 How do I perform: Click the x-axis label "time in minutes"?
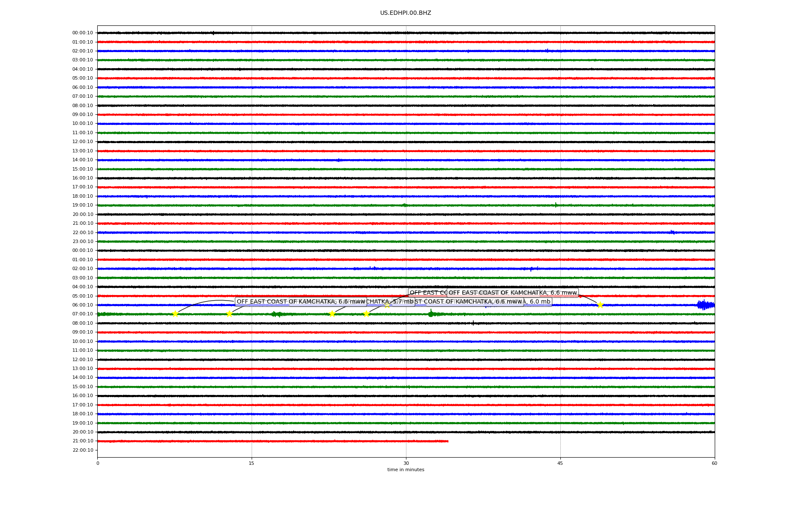pyautogui.click(x=406, y=469)
